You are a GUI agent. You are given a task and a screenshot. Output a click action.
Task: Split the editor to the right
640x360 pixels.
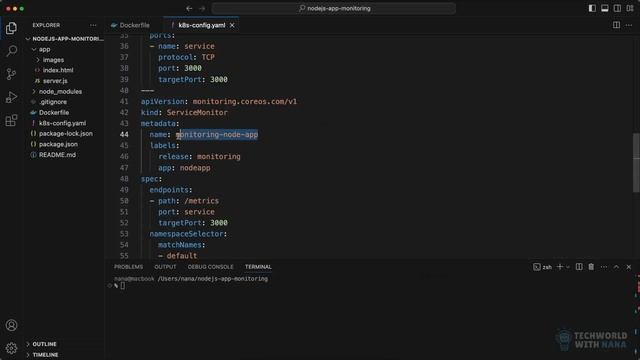616,25
